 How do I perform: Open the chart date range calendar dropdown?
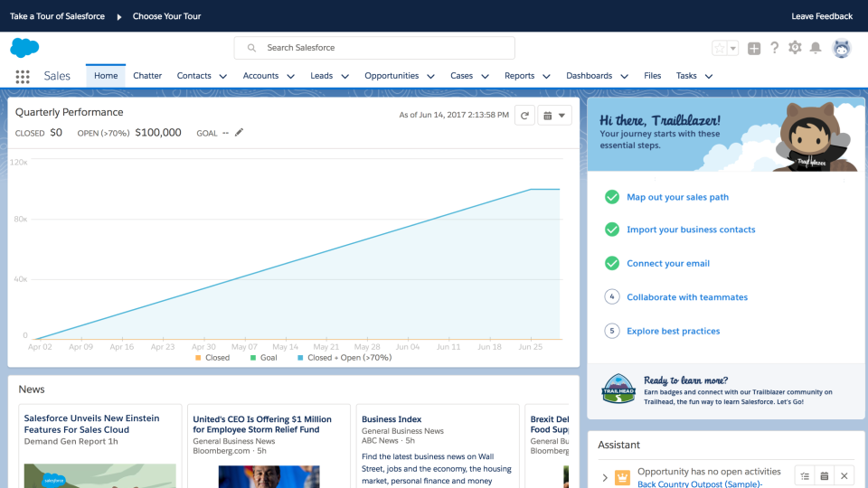[554, 115]
